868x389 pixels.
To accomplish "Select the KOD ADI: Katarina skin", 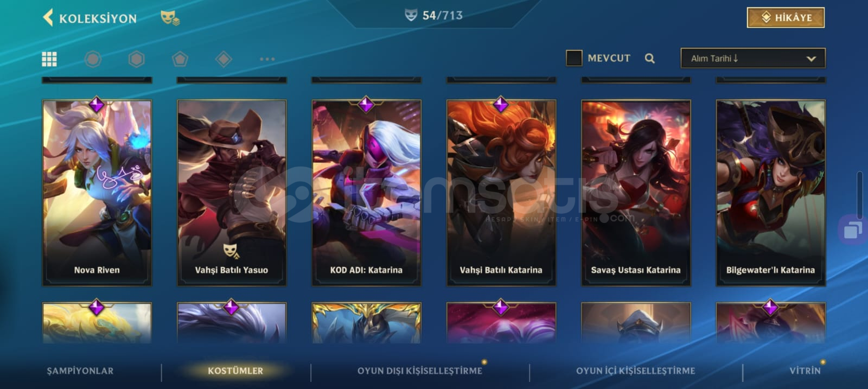I will (x=366, y=193).
